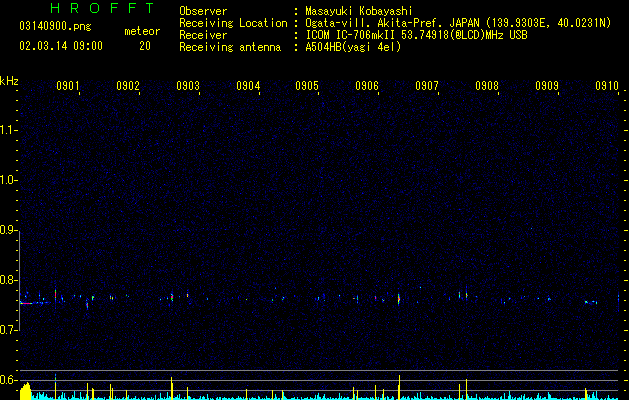Click the 0.6 kHz axis label
629x400 pixels.
tap(9, 380)
